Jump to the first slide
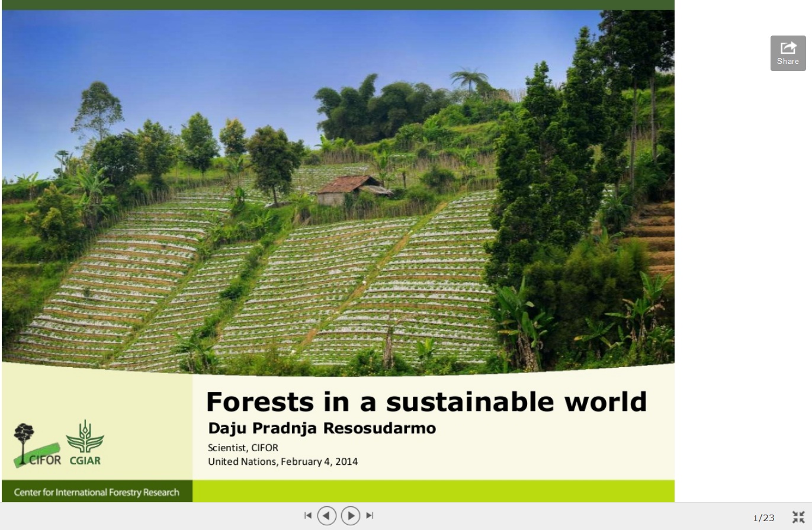This screenshot has height=530, width=812. coord(308,515)
